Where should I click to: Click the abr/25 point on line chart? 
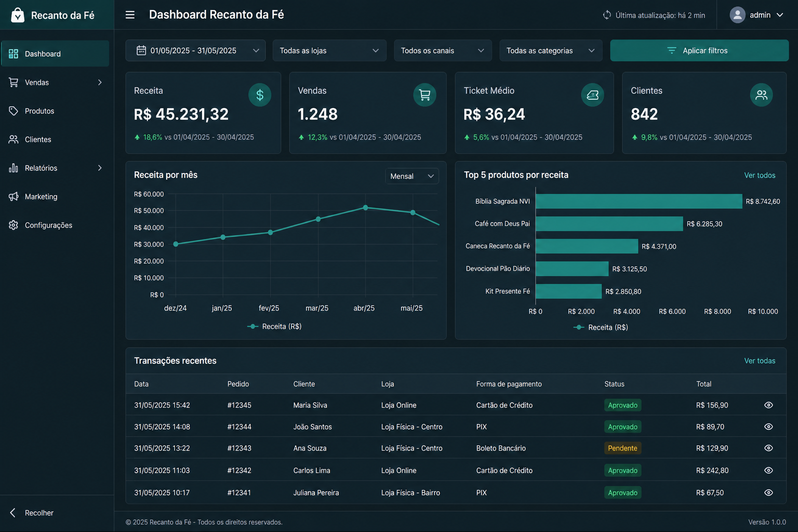366,207
